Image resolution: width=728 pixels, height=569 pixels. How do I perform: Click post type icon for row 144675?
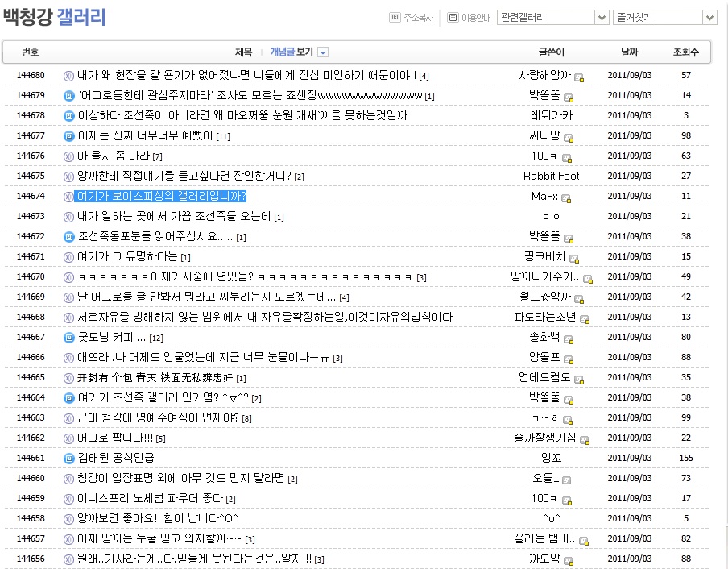(x=68, y=176)
